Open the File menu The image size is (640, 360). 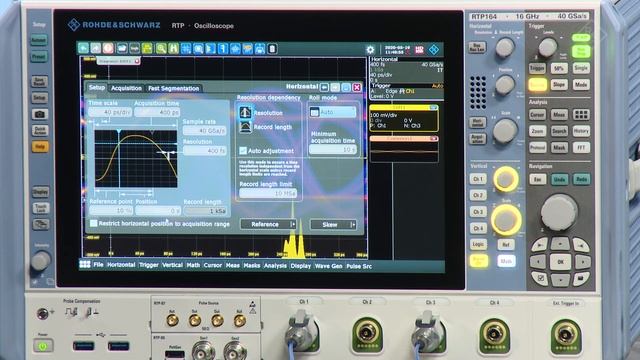coord(98,265)
